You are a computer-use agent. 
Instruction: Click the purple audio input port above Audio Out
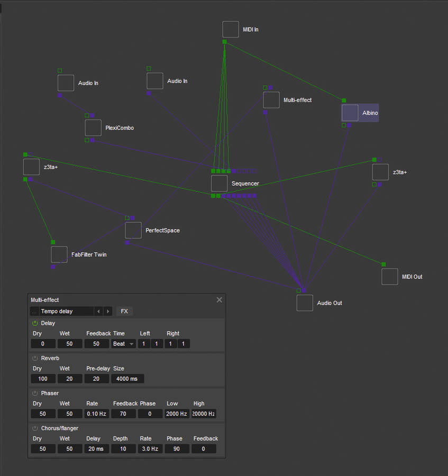click(304, 290)
